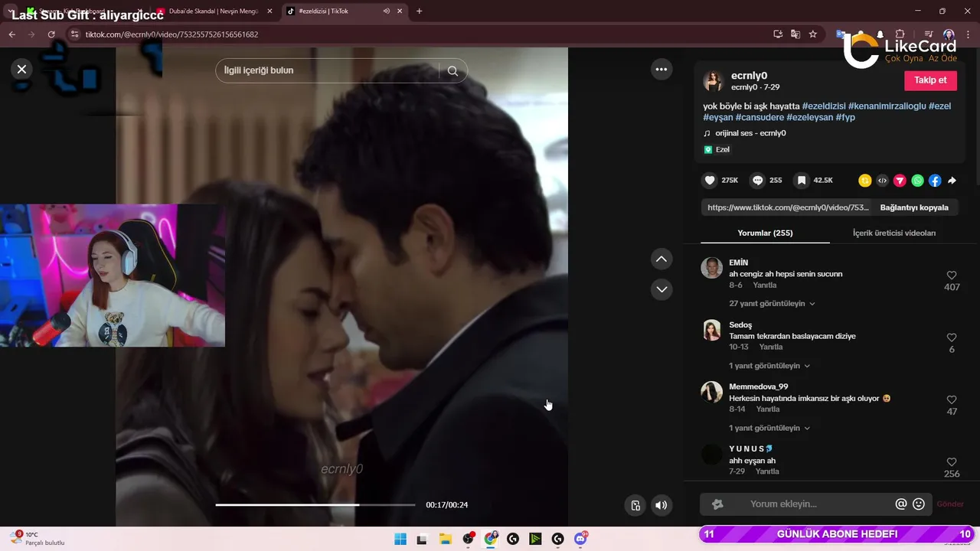
Task: Like Memmedova_99's comment heart
Action: [x=952, y=399]
